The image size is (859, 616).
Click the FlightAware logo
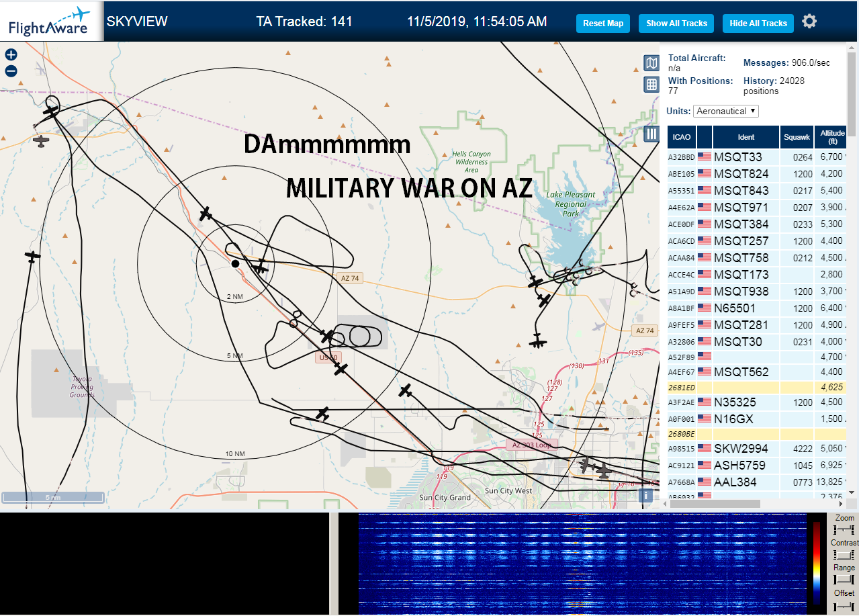[x=50, y=21]
